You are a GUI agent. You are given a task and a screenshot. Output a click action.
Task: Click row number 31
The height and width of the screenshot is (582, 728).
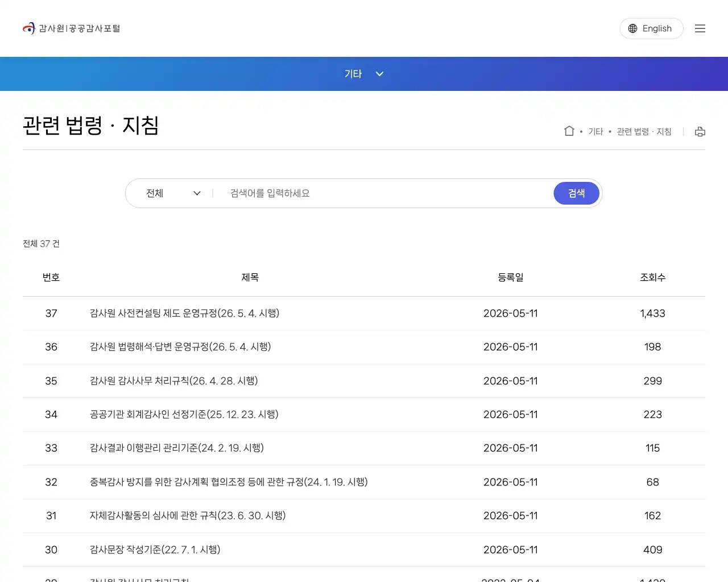[x=51, y=516]
